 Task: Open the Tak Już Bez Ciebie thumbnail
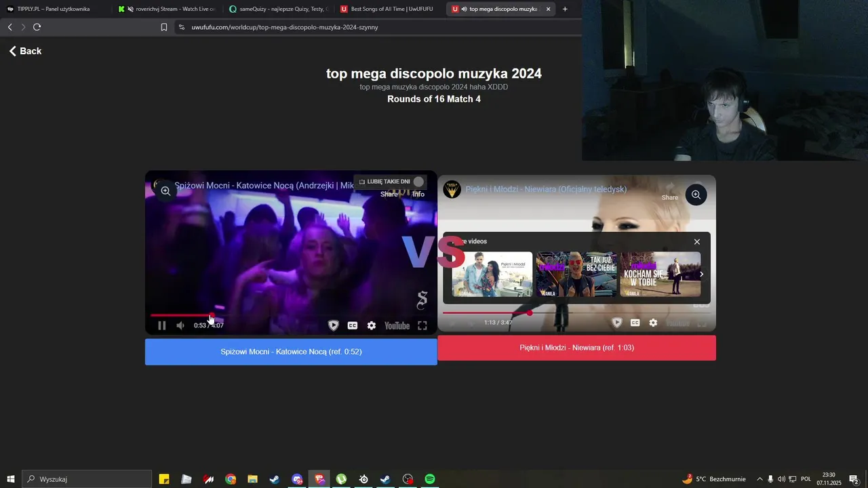pyautogui.click(x=576, y=274)
